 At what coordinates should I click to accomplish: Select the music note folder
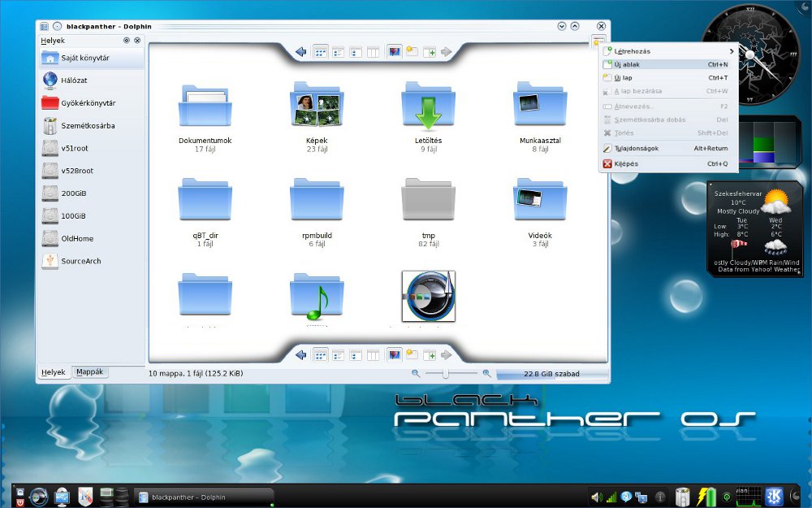point(317,296)
